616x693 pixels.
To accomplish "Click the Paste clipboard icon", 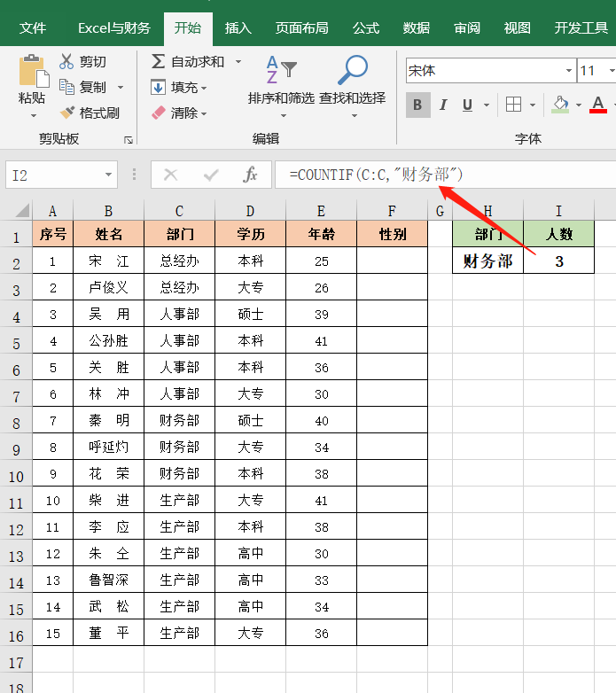I will (x=33, y=73).
